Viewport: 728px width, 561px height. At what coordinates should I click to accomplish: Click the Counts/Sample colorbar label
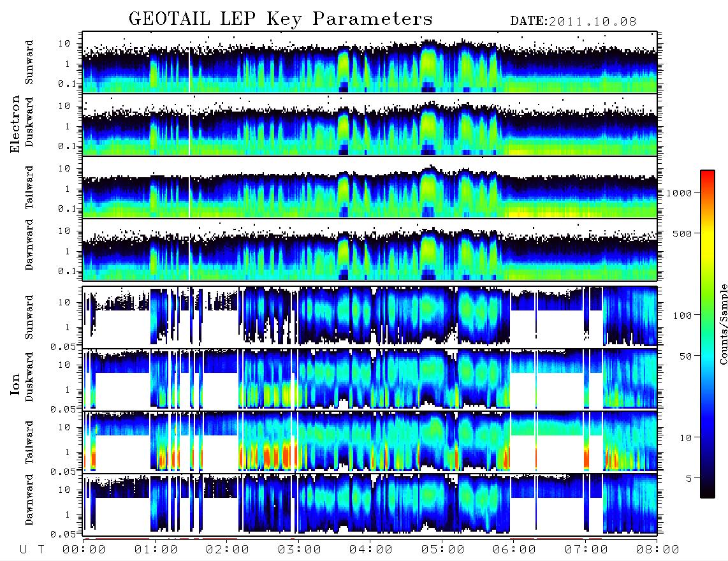click(x=723, y=324)
